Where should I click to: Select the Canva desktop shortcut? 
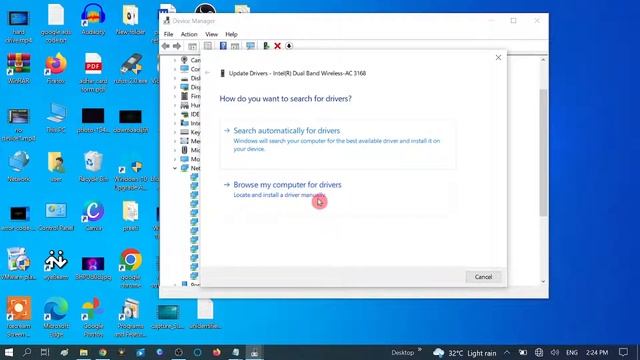[x=93, y=216]
